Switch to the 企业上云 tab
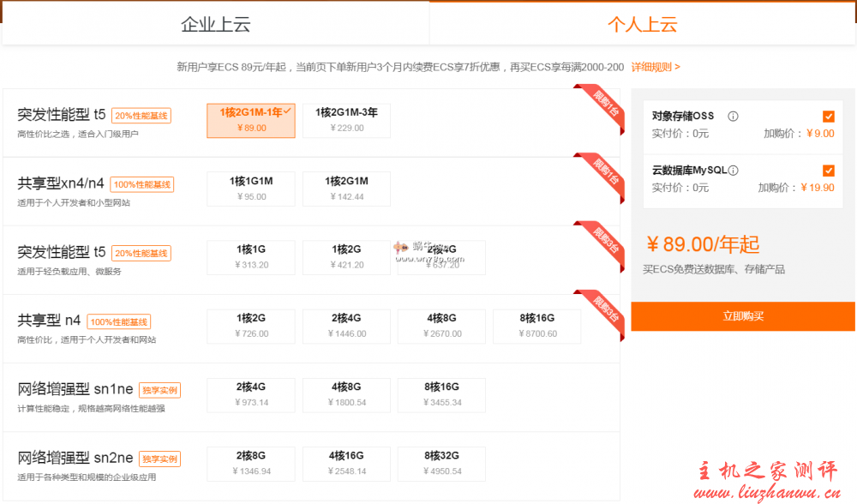 [x=216, y=25]
